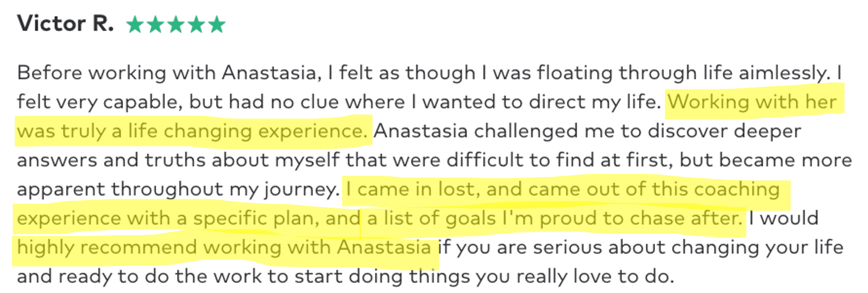This screenshot has width=868, height=293.
Task: Click highlighted text "a list of goals"
Action: pyautogui.click(x=432, y=219)
